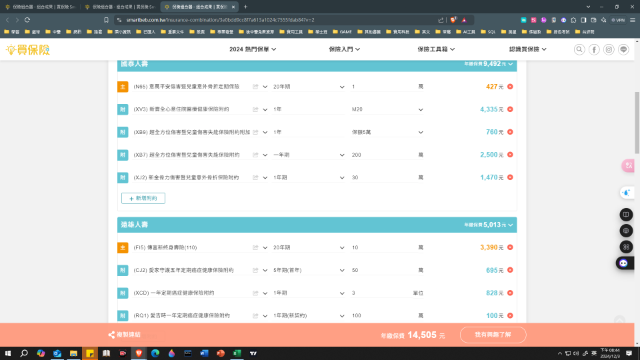Open the 一年期 term dropdown for X87
Viewport: 640px width, 360px height.
click(x=309, y=155)
